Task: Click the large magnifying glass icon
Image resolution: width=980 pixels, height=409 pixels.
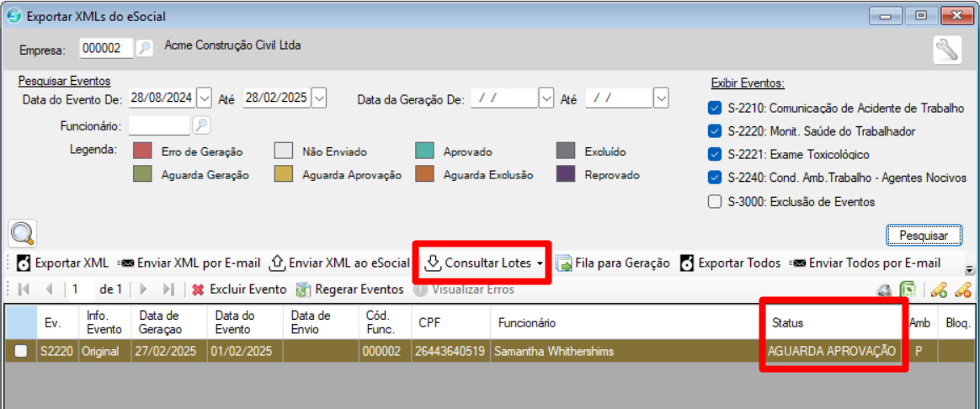Action: point(23,233)
